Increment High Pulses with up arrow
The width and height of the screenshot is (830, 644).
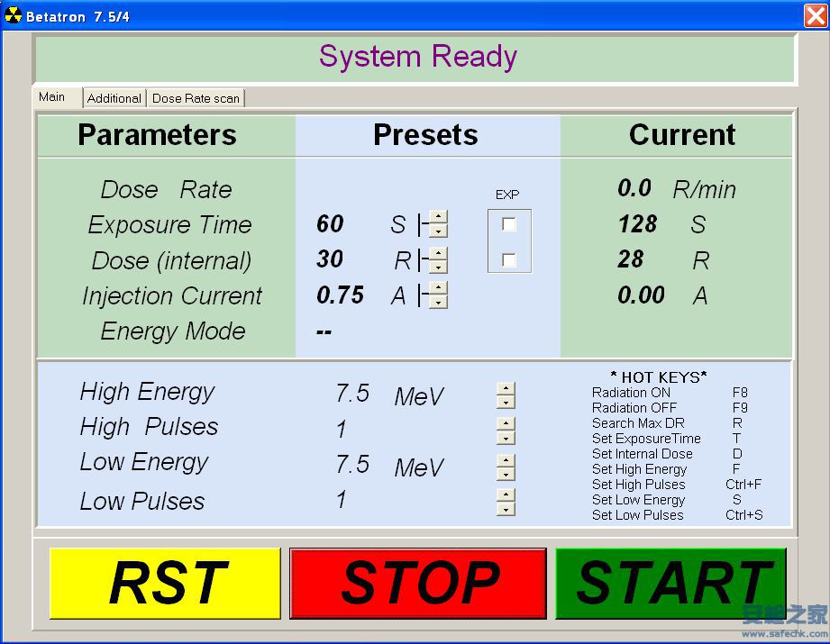click(506, 424)
